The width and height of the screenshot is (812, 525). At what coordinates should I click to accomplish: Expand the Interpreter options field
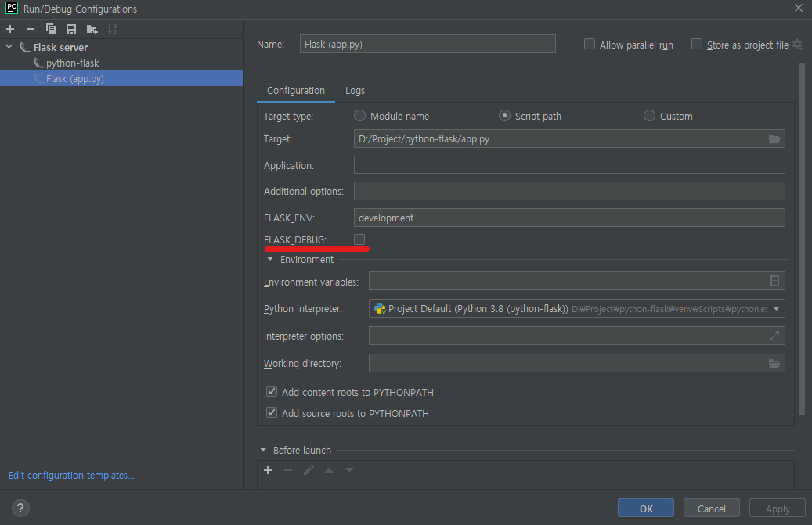point(774,336)
